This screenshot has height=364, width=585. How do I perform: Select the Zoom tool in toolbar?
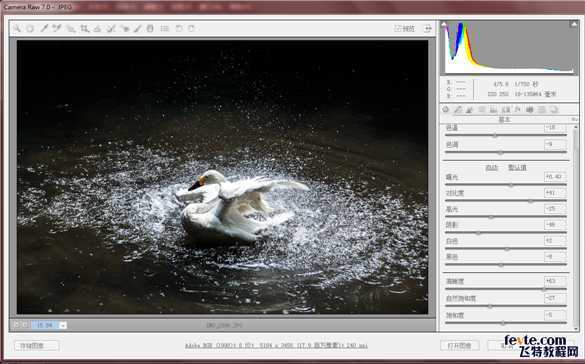tap(17, 28)
